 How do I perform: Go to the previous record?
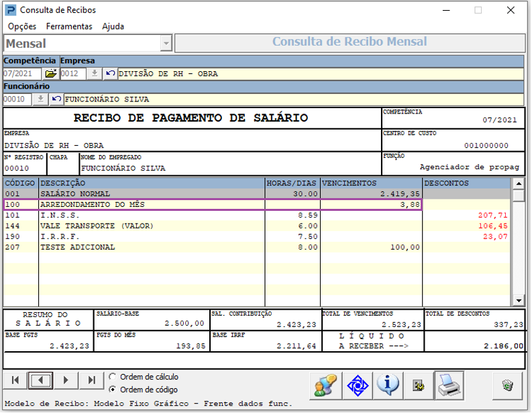(x=40, y=380)
